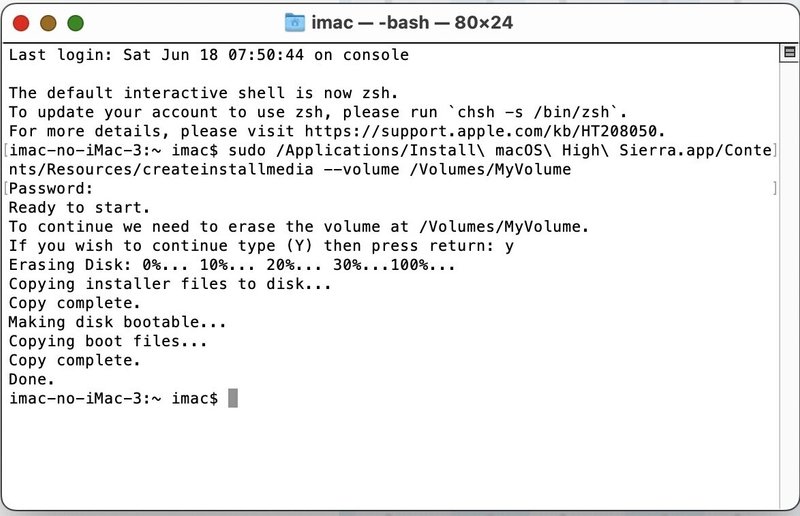Click the left bracket mark before Password
800x516 pixels.
click(x=5, y=188)
